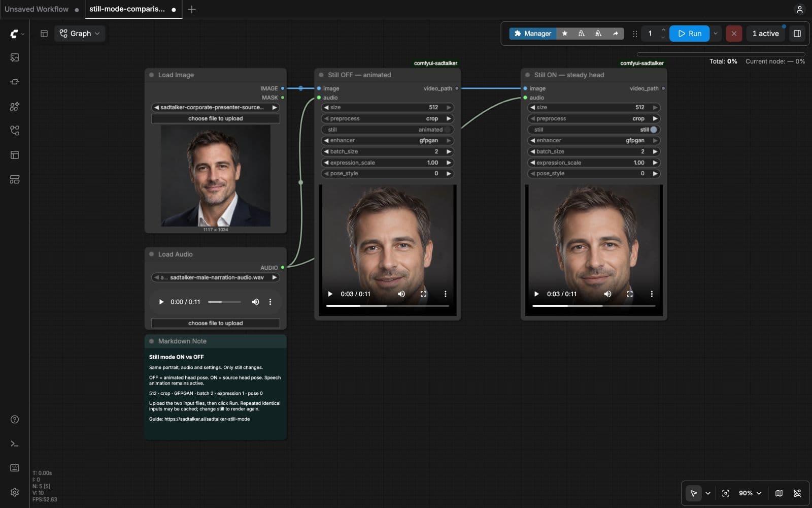This screenshot has width=812, height=508.
Task: Open the node library sidebar icon
Action: pyautogui.click(x=15, y=82)
